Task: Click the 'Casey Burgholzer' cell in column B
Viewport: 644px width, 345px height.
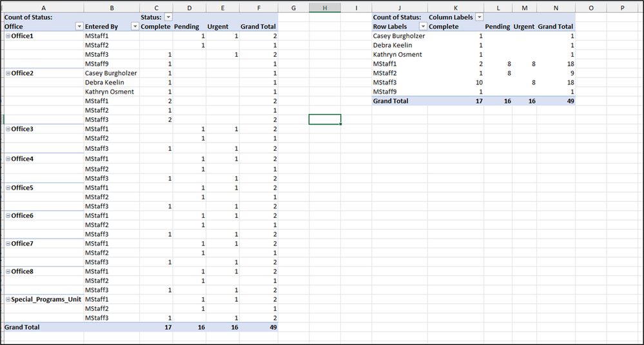Action: [112, 73]
